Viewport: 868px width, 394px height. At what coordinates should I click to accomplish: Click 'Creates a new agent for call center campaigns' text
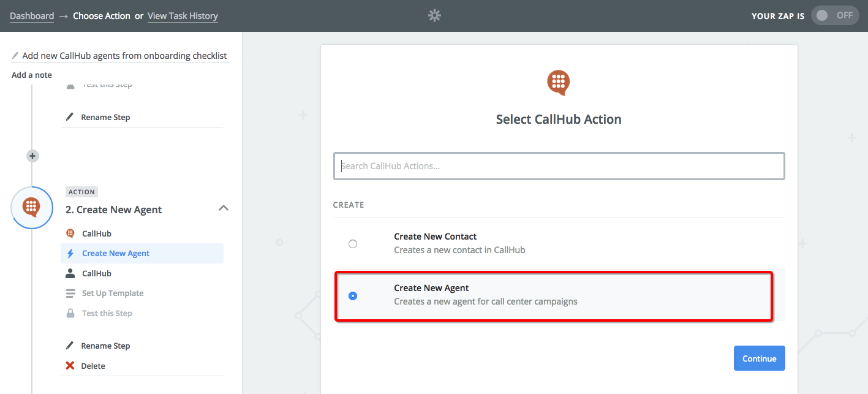pos(486,301)
